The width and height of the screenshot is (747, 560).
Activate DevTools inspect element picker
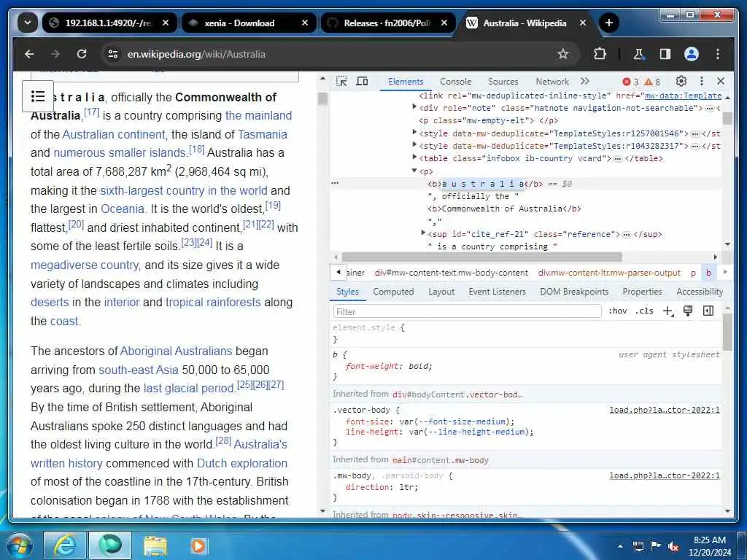point(341,82)
